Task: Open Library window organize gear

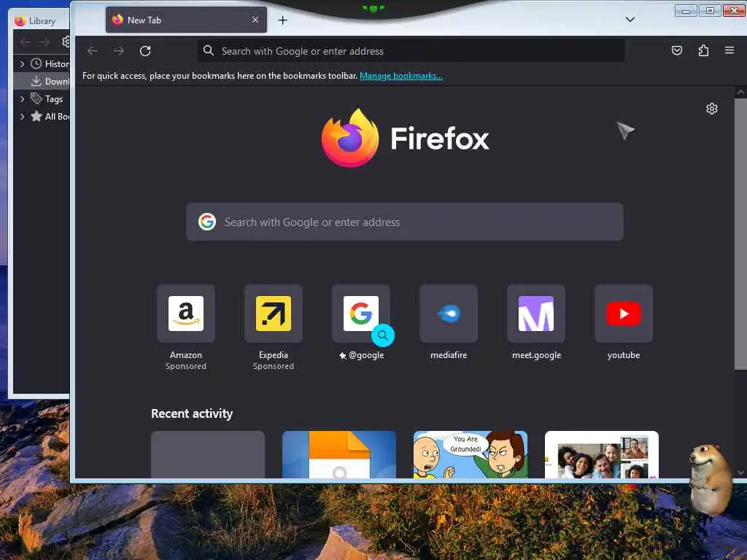Action: (66, 42)
